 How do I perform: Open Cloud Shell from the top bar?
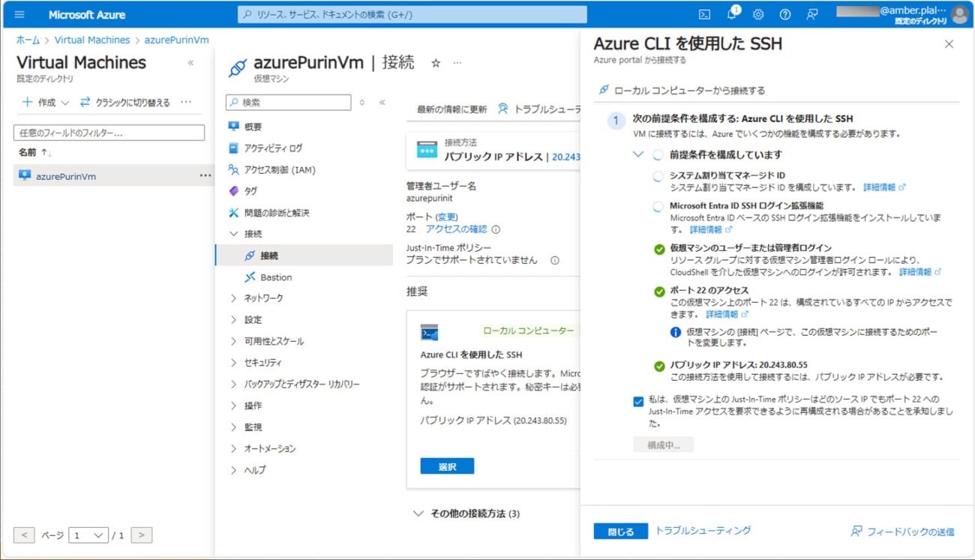pos(704,14)
